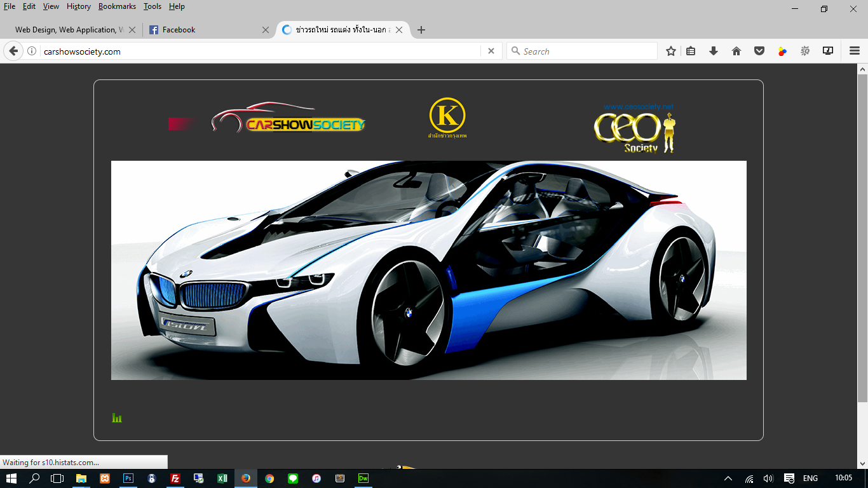Open a new tab with plus button
Viewport: 868px width, 488px height.
tap(421, 30)
